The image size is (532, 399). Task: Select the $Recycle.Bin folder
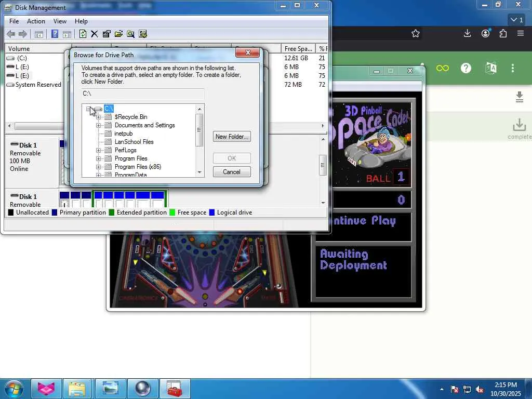[x=130, y=117]
